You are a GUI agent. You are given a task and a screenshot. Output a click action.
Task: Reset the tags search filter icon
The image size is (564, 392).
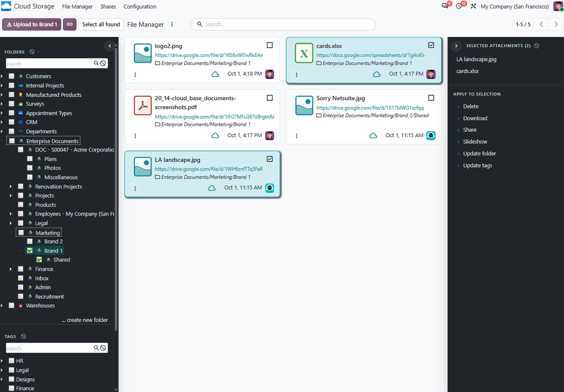pyautogui.click(x=103, y=348)
